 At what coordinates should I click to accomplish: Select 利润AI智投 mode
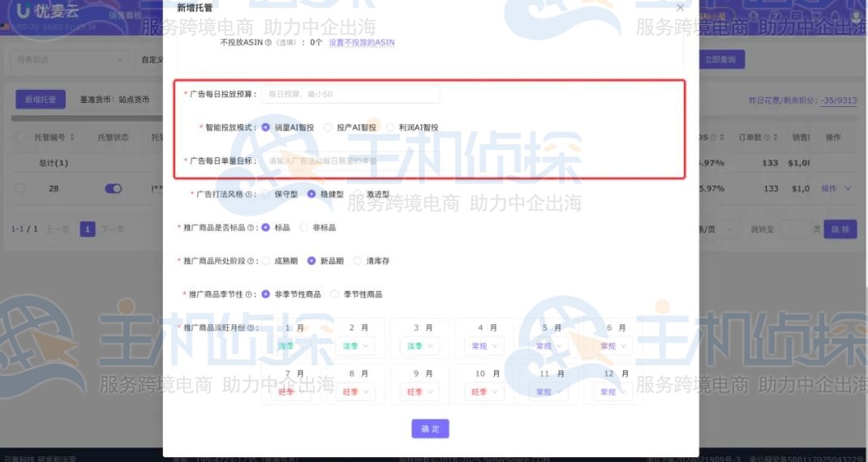389,127
